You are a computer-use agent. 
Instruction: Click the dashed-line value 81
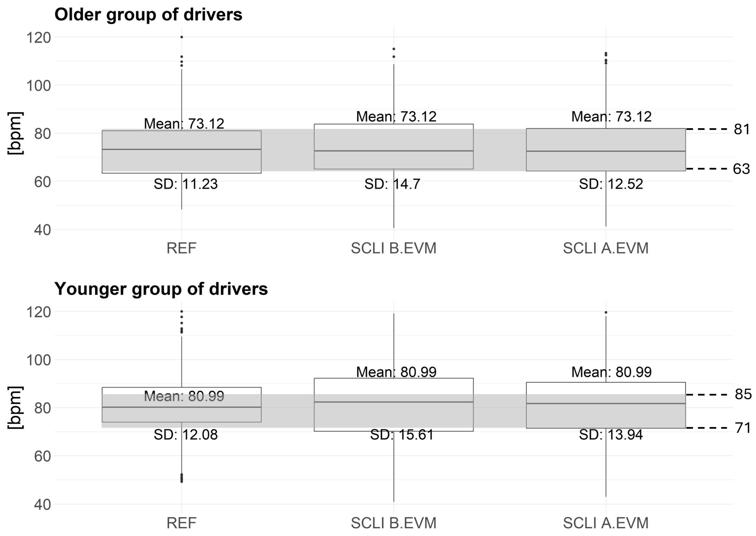point(741,129)
